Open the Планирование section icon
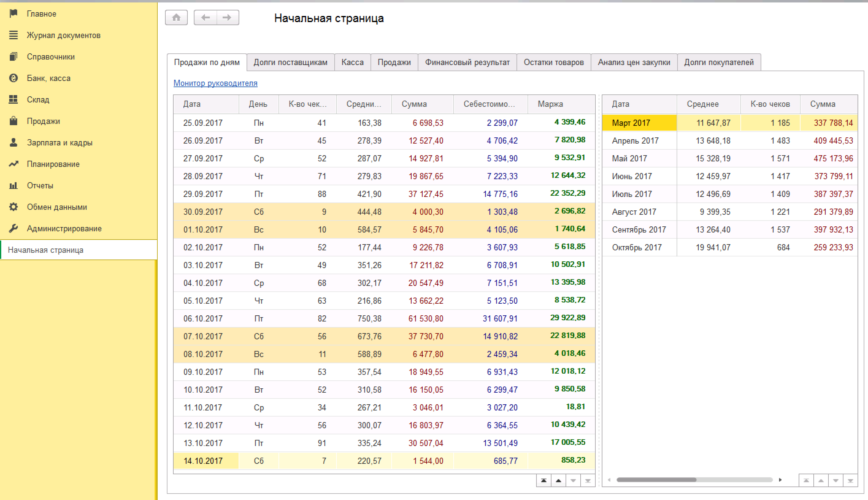The width and height of the screenshot is (868, 500). click(x=13, y=164)
